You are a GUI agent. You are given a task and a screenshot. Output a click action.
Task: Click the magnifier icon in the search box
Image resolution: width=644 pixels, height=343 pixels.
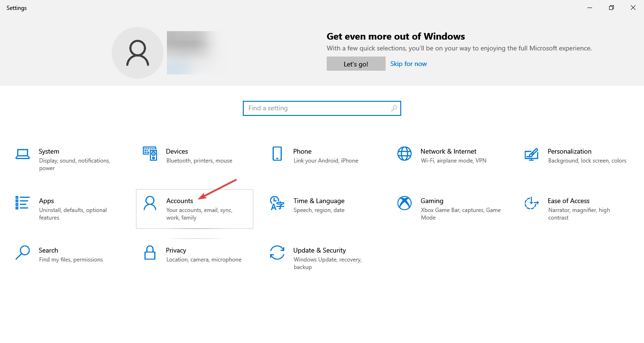(394, 108)
